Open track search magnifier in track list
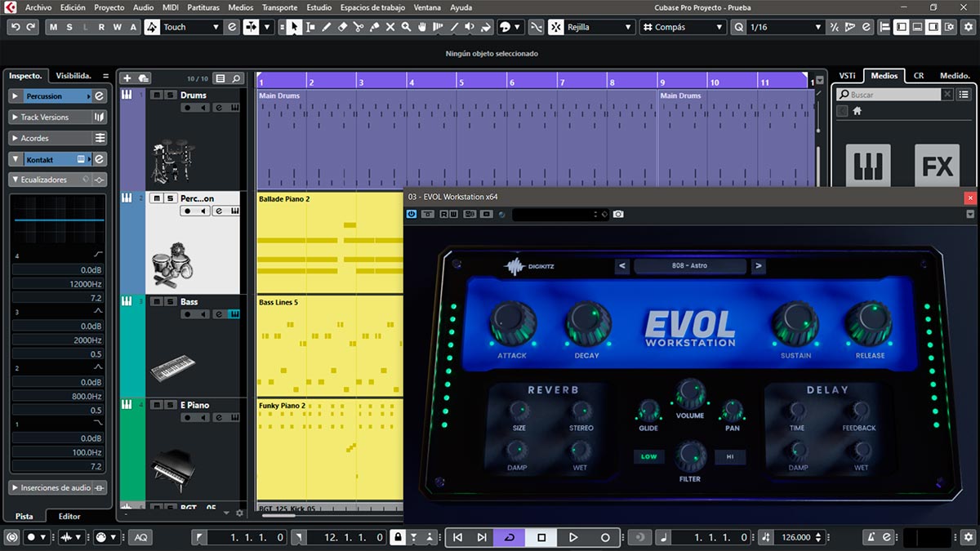This screenshot has width=980, height=551. coord(236,78)
